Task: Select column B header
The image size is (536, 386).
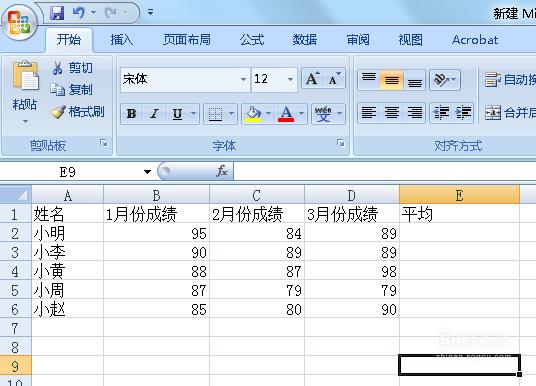Action: (156, 195)
